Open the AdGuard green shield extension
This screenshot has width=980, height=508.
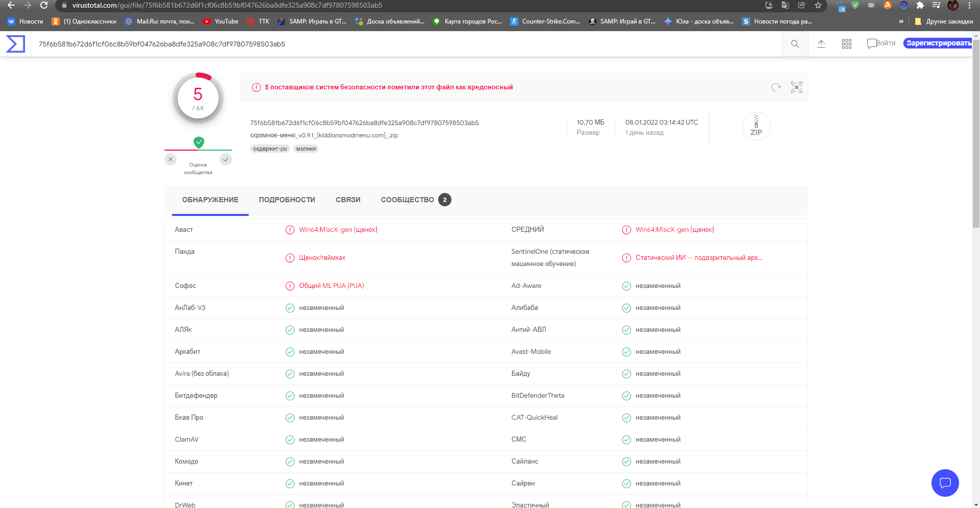tap(855, 5)
